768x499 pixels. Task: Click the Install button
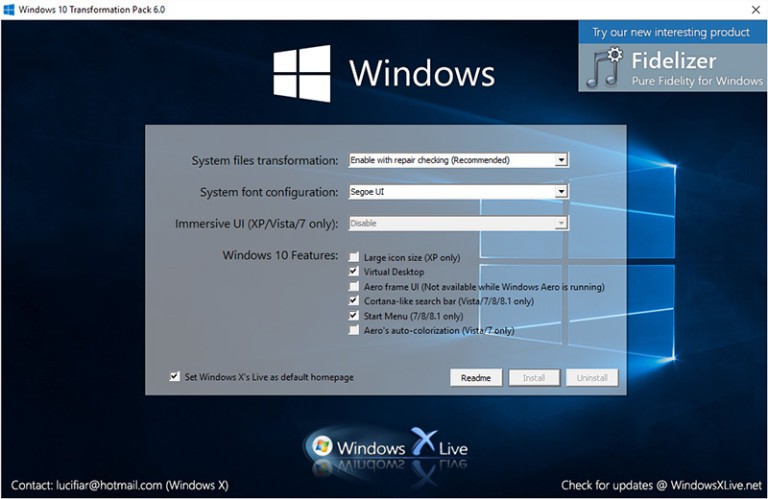click(x=534, y=378)
